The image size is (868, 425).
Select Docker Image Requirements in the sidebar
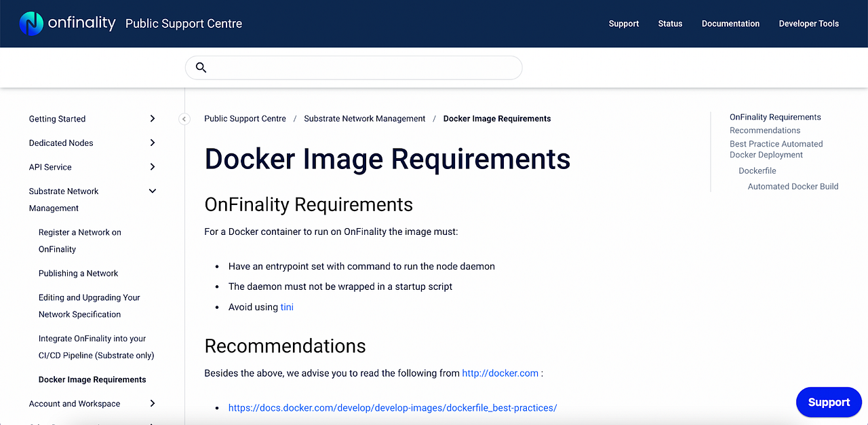pos(92,380)
